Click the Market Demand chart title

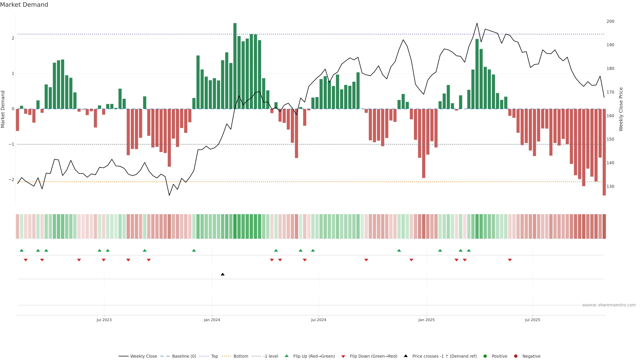(24, 5)
